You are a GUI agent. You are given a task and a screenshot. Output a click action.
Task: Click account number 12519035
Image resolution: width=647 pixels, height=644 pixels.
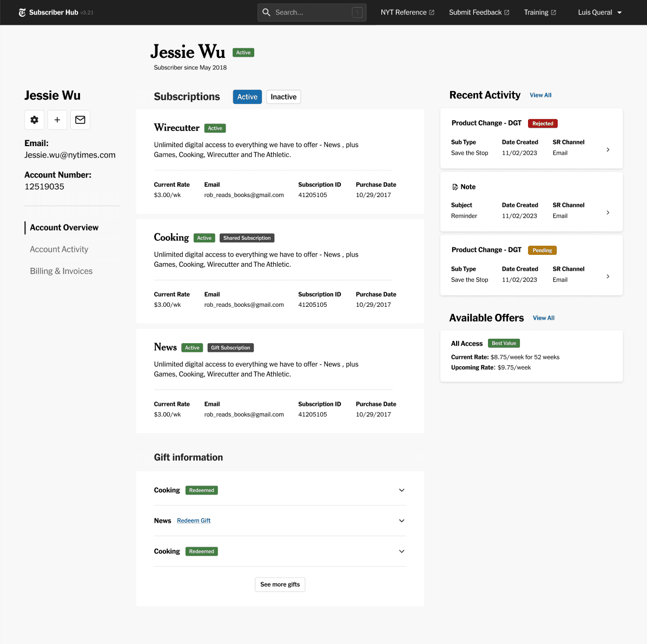44,187
